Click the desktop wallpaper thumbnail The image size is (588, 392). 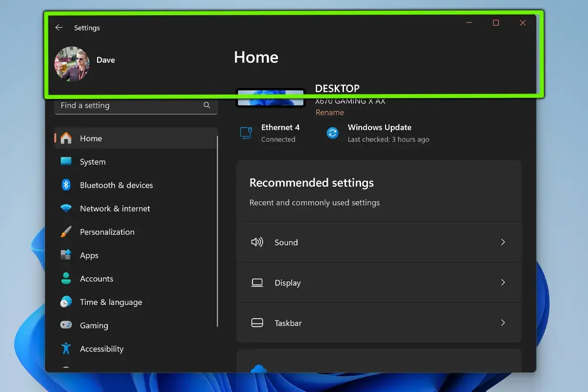coord(270,98)
